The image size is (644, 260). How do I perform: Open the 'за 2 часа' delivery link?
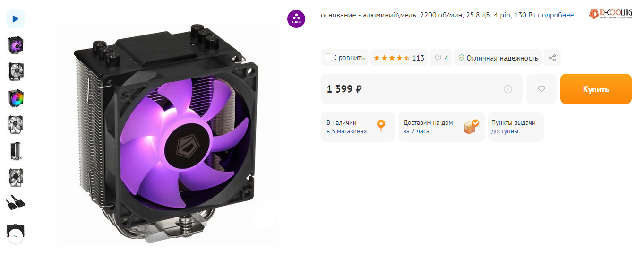(416, 131)
